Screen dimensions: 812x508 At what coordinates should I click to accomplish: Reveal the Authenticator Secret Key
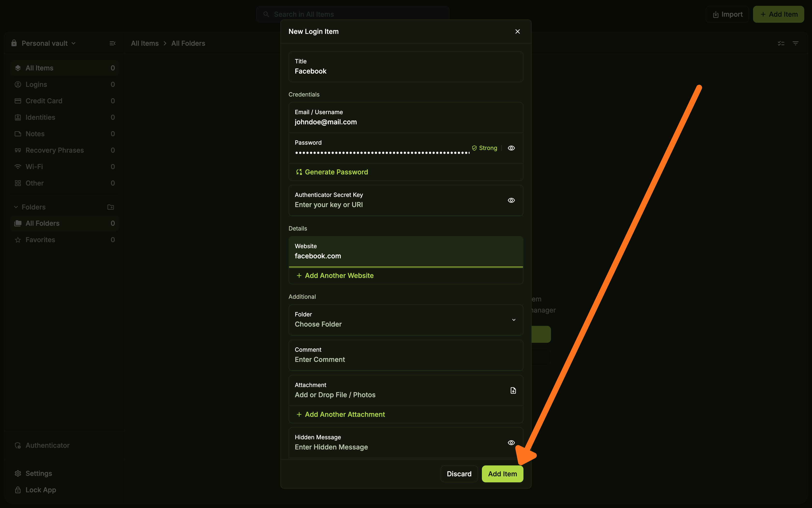[x=511, y=200]
